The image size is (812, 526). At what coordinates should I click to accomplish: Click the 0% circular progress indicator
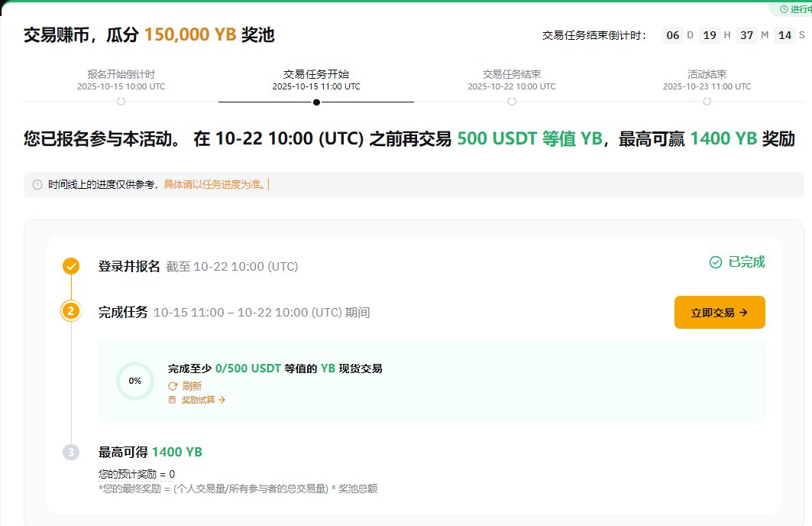click(x=135, y=381)
